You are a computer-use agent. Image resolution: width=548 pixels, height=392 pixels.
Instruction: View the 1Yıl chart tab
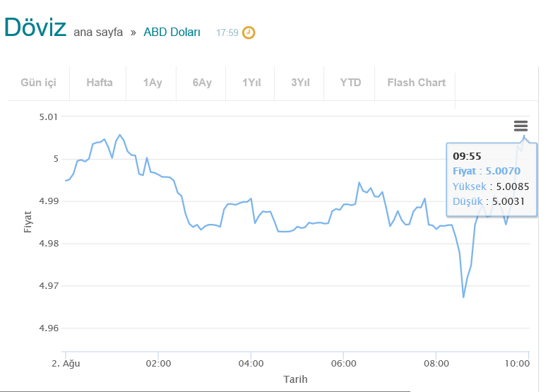tap(251, 83)
